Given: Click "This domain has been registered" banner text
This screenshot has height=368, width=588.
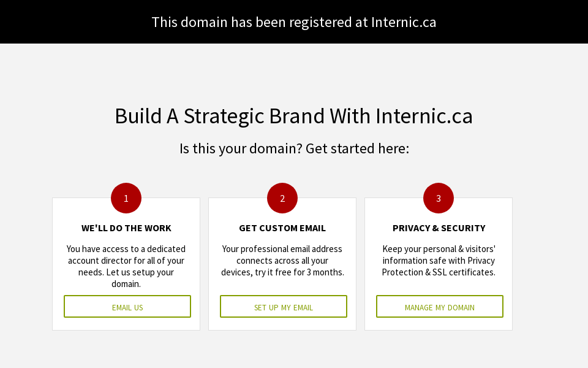Looking at the screenshot, I should [x=252, y=22].
